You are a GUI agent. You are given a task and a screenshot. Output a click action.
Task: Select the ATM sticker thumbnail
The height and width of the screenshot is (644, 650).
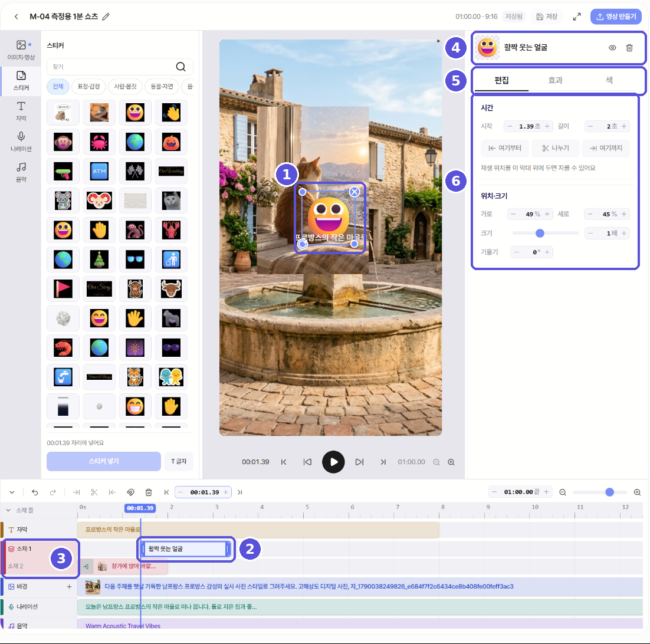99,171
